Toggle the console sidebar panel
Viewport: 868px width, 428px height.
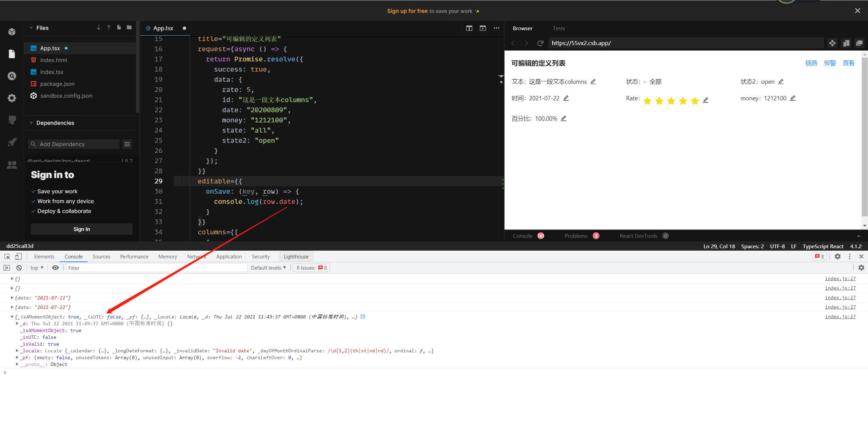point(7,268)
